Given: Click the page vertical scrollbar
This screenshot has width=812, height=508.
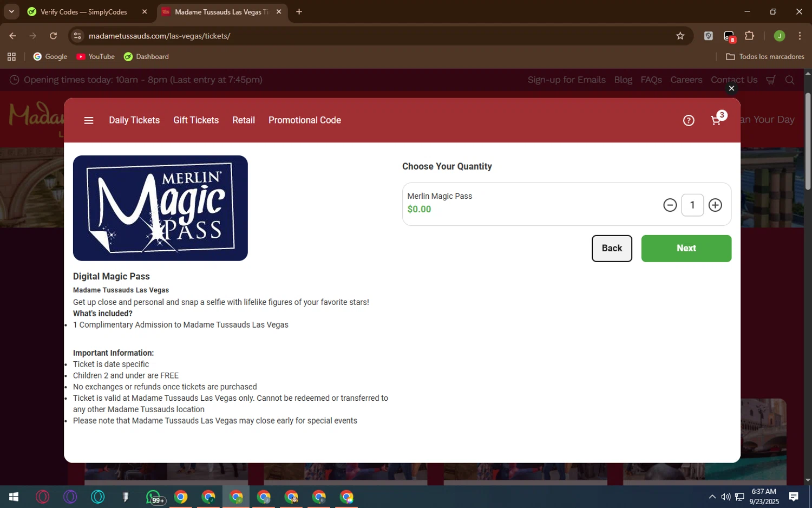Looking at the screenshot, I should point(808,142).
